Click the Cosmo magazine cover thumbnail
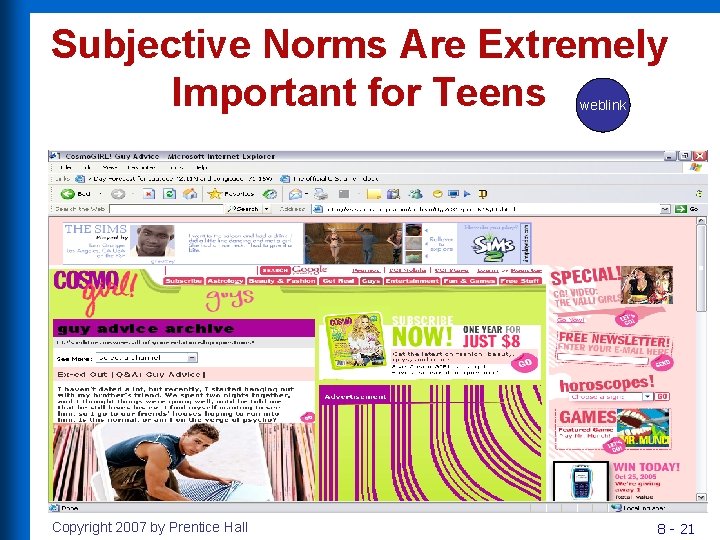This screenshot has height=540, width=720. [x=354, y=341]
